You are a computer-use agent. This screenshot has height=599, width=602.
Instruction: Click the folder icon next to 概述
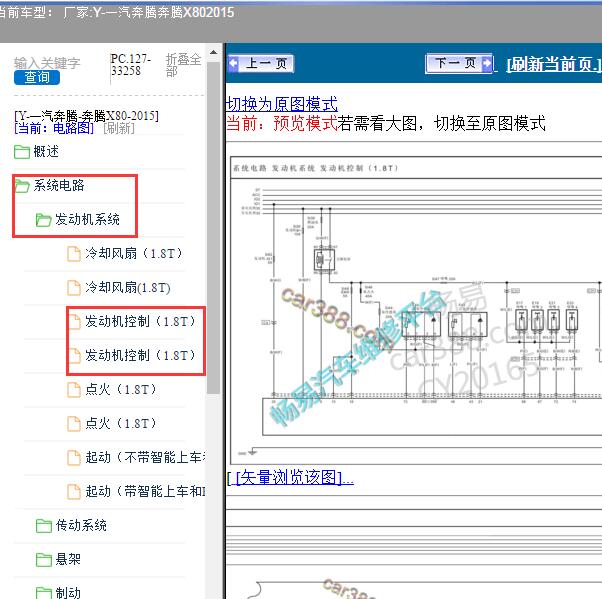point(22,152)
